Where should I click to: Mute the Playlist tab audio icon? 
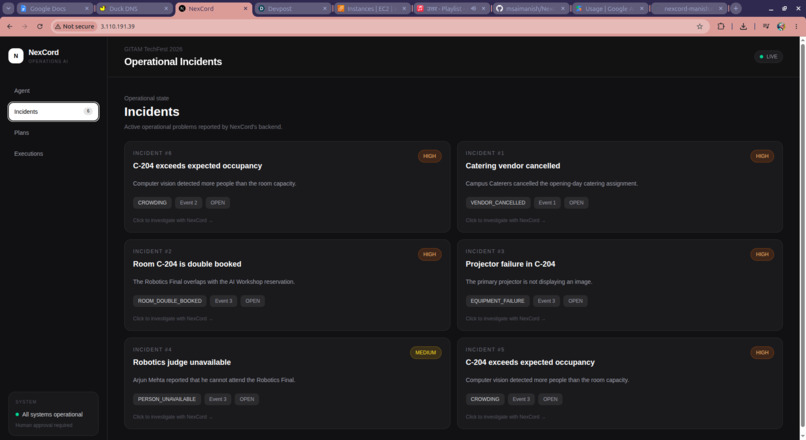(x=473, y=9)
